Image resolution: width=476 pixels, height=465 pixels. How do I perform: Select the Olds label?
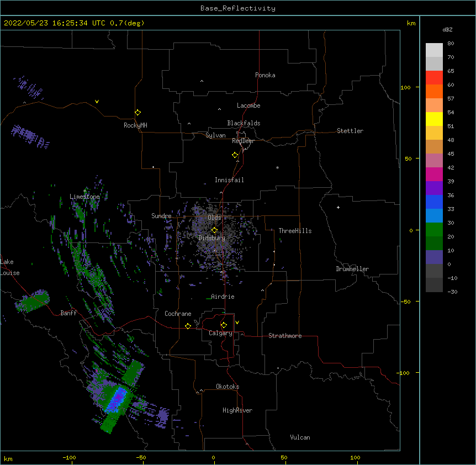(x=214, y=218)
